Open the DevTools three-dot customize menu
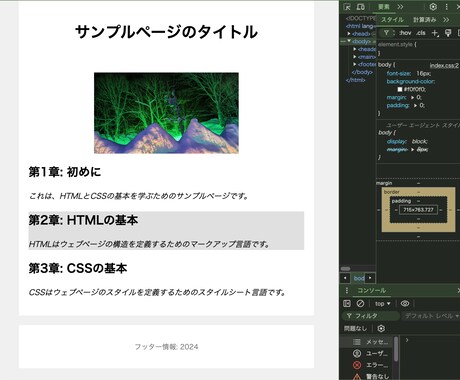 (x=447, y=7)
